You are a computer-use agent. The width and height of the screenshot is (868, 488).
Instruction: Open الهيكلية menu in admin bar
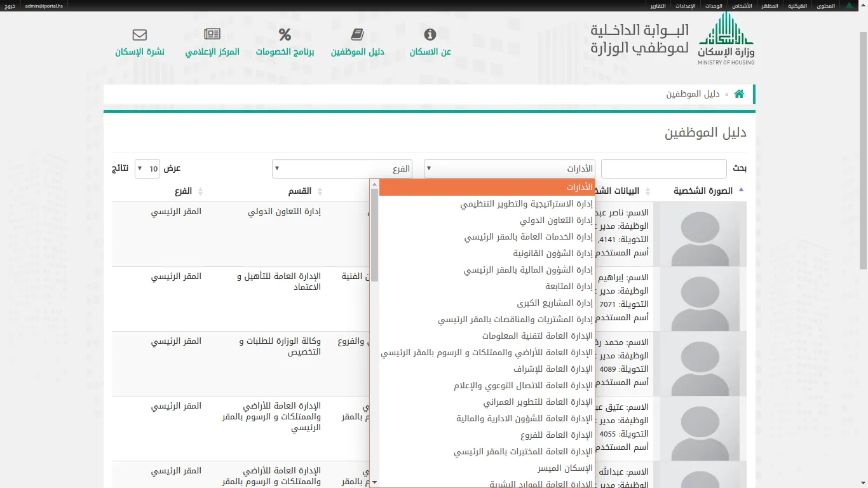[x=797, y=5]
